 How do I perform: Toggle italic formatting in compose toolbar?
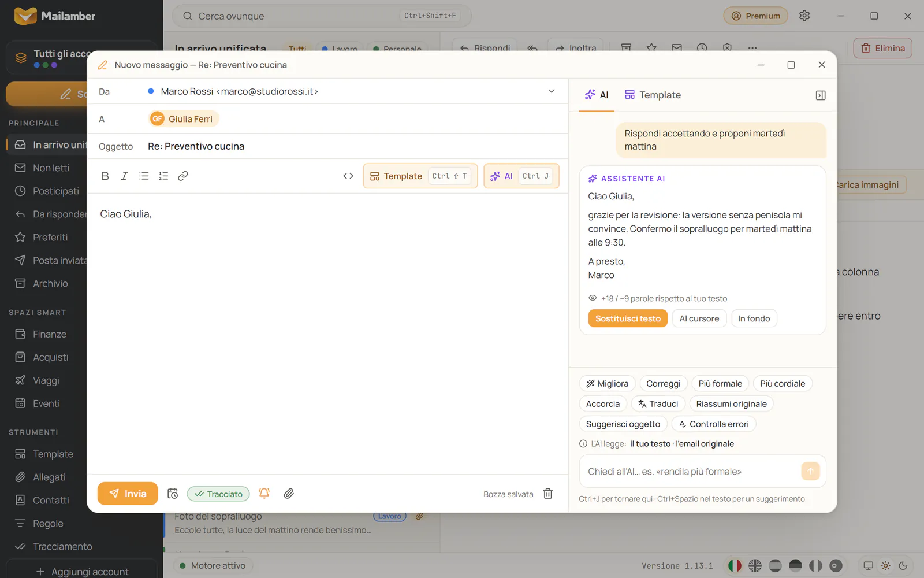(124, 176)
